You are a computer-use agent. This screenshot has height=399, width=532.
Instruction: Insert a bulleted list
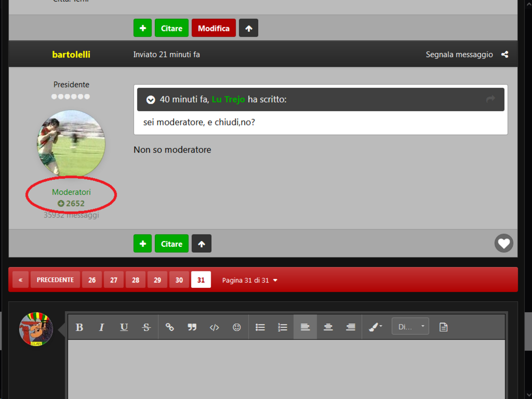(x=260, y=327)
